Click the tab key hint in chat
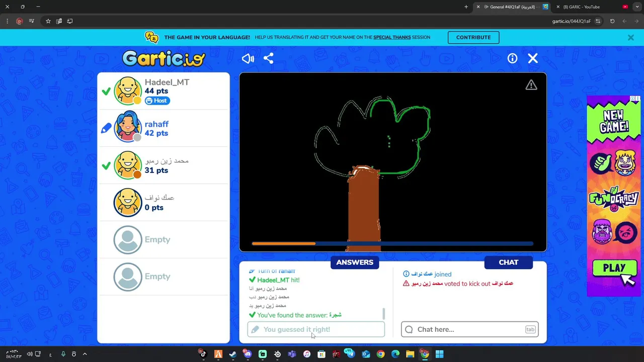Screen dimensions: 644x362 [x=530, y=329]
